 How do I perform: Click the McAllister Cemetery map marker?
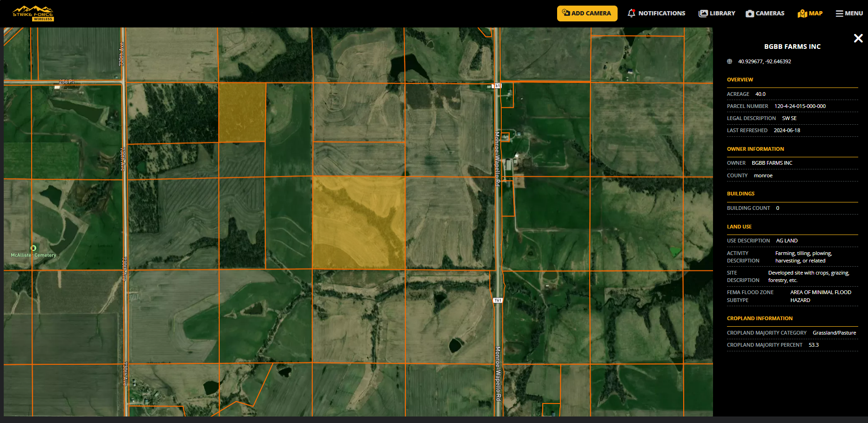pyautogui.click(x=33, y=248)
